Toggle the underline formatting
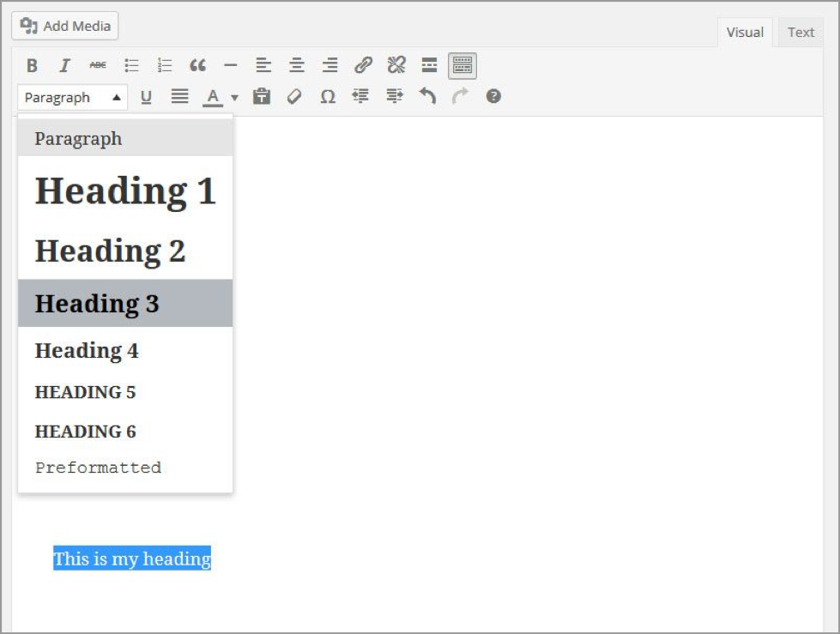 (146, 96)
